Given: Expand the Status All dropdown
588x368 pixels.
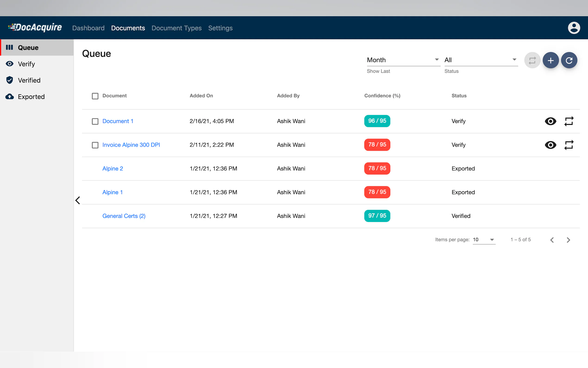Looking at the screenshot, I should (x=481, y=60).
